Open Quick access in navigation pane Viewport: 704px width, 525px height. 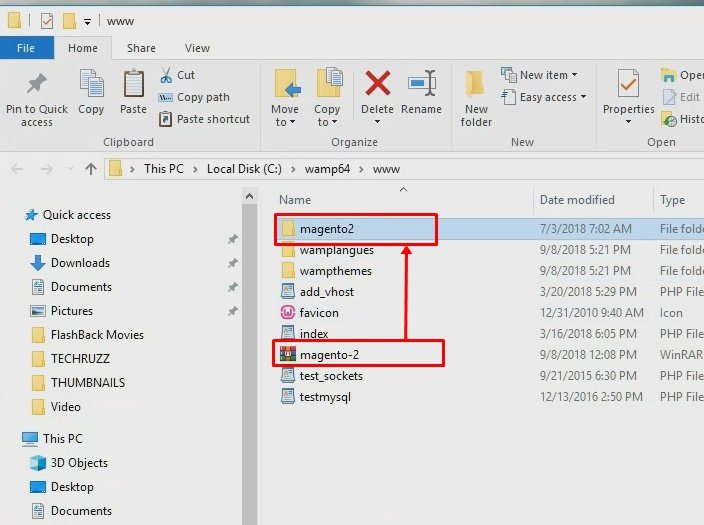tap(76, 215)
